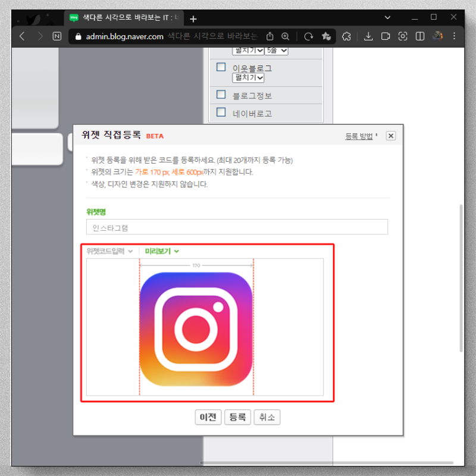Image resolution: width=476 pixels, height=476 pixels.
Task: Click the 위젯명 field label
Action: [x=96, y=212]
